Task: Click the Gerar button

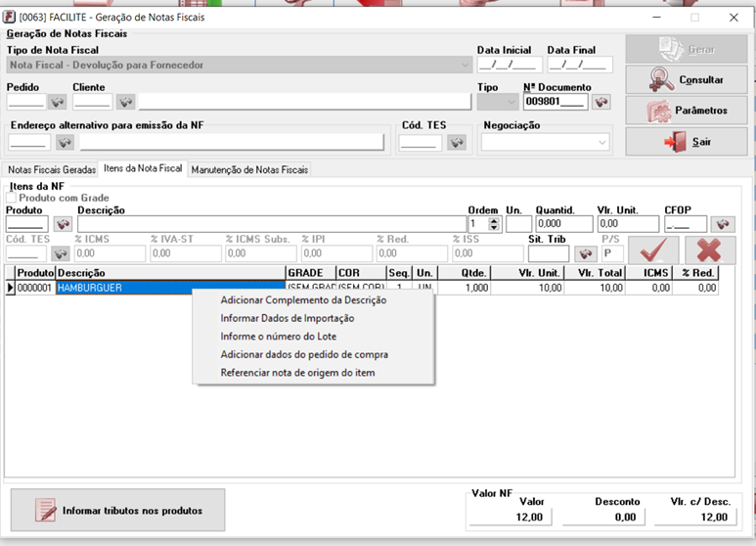Action: click(687, 49)
